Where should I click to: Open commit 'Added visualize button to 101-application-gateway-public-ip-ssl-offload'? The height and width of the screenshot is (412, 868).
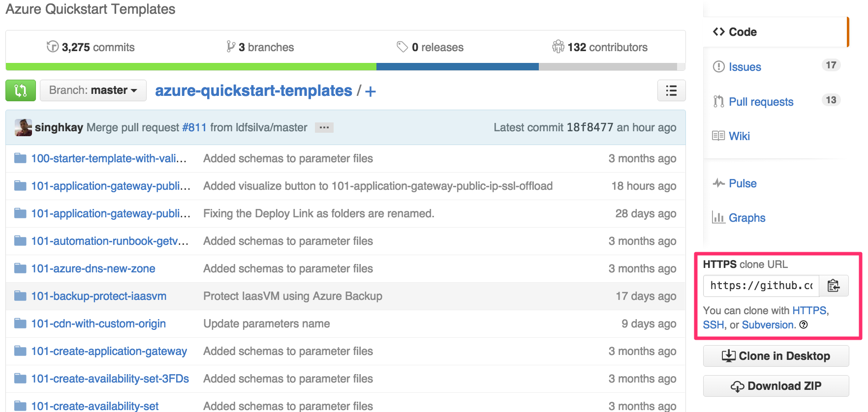378,186
